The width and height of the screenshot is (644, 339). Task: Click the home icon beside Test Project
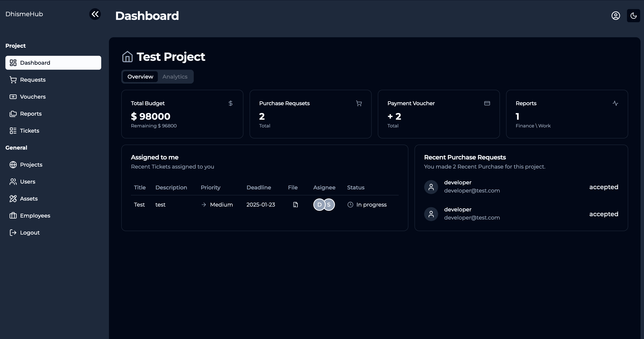127,57
